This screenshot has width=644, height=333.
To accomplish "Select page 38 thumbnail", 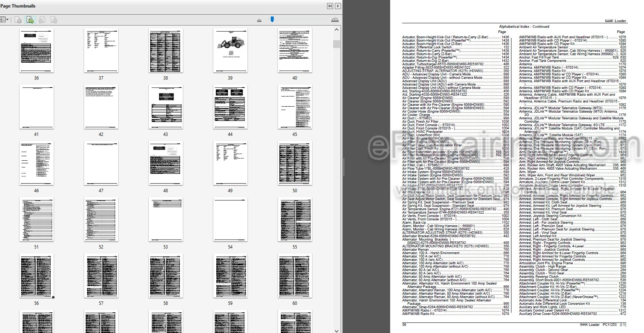I will 166,51.
